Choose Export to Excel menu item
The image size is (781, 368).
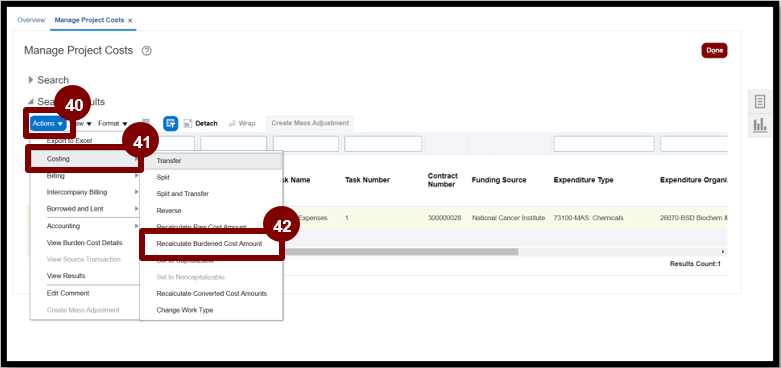point(69,141)
